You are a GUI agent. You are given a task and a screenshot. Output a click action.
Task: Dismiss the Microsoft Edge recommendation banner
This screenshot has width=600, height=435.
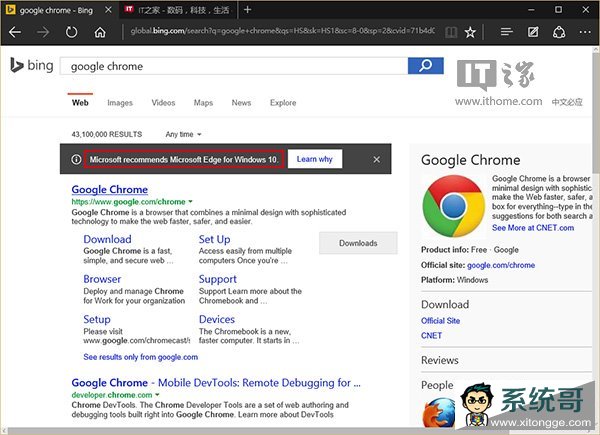pyautogui.click(x=377, y=159)
